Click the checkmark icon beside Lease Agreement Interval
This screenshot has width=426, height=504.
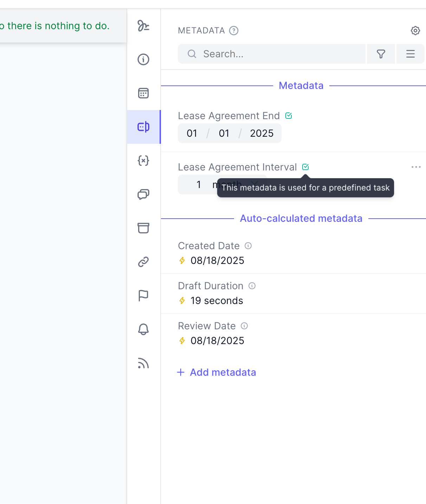click(x=305, y=167)
